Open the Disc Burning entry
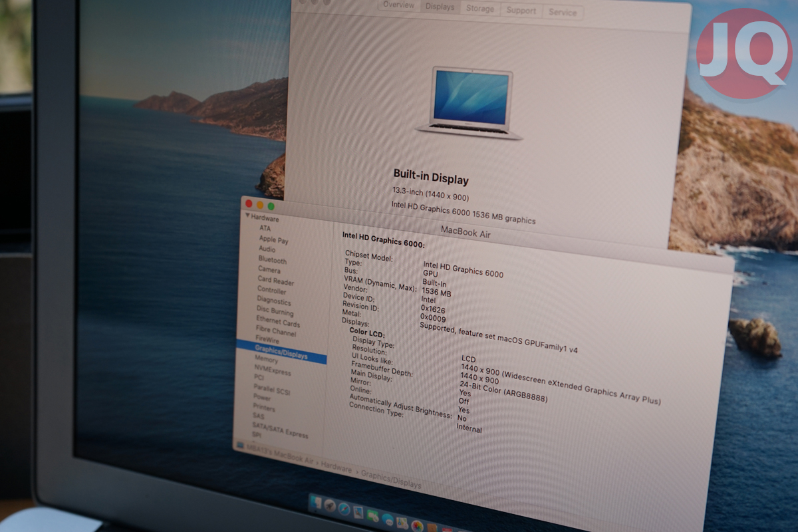798x532 pixels. [x=275, y=312]
